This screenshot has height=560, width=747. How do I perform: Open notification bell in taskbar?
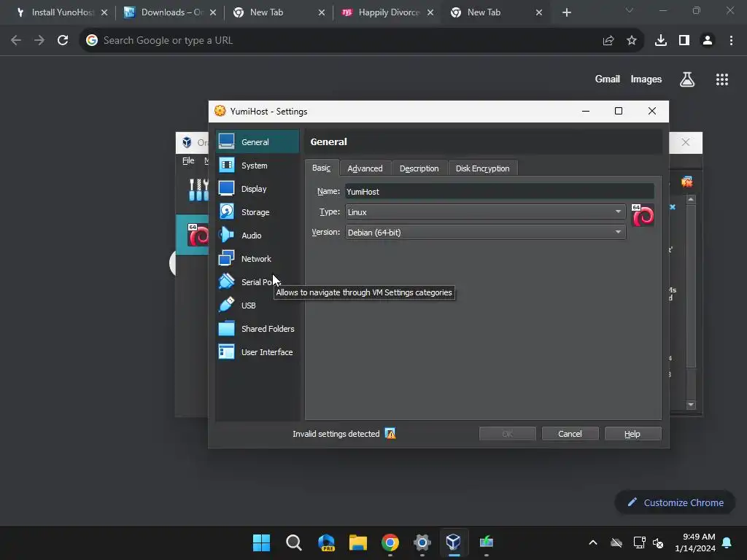pyautogui.click(x=727, y=542)
